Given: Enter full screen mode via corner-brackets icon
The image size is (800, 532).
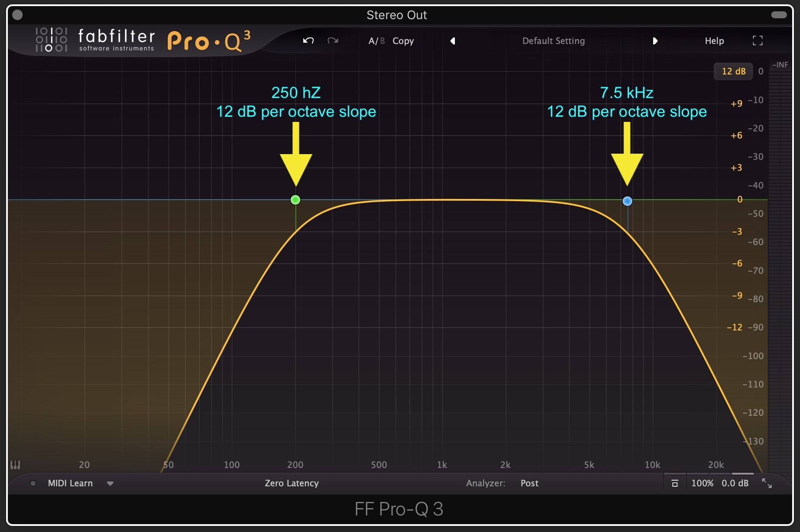Looking at the screenshot, I should [x=758, y=41].
